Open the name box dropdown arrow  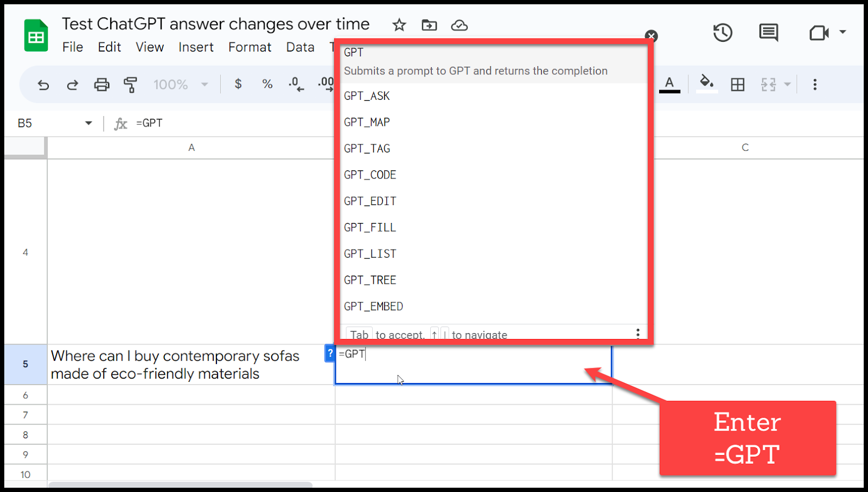point(88,123)
